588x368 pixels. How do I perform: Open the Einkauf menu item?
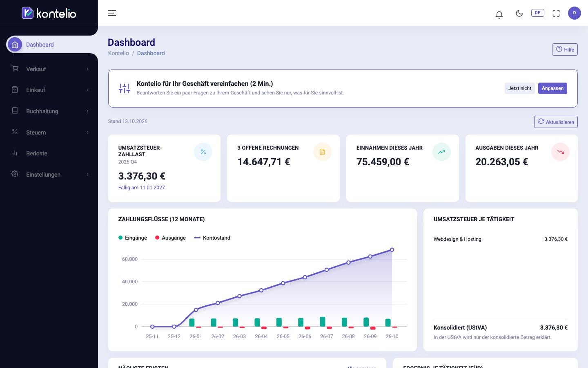(49, 90)
